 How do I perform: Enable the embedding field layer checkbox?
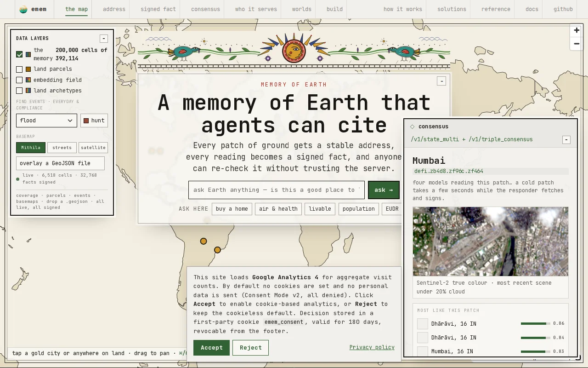coord(19,80)
